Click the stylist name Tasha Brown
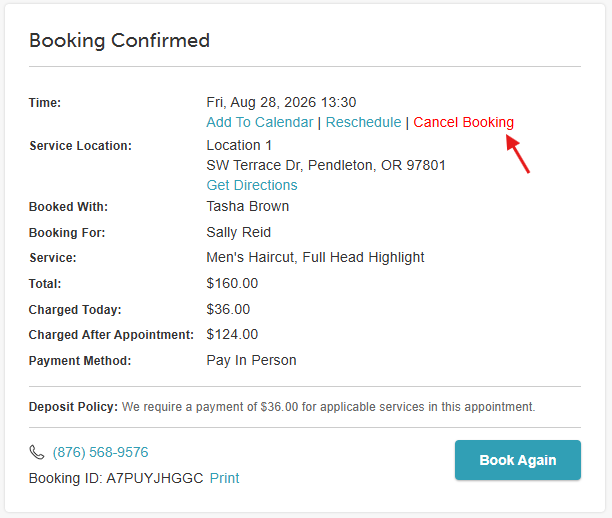The image size is (612, 518). 248,206
